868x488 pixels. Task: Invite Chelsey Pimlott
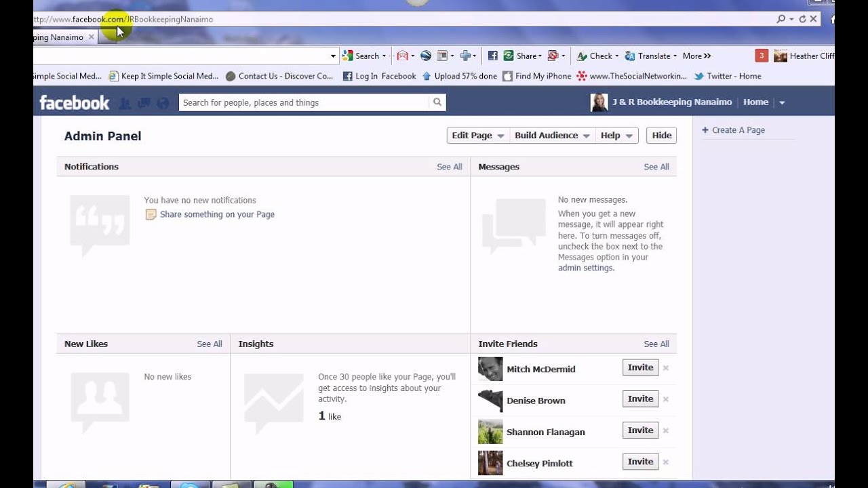pos(640,462)
